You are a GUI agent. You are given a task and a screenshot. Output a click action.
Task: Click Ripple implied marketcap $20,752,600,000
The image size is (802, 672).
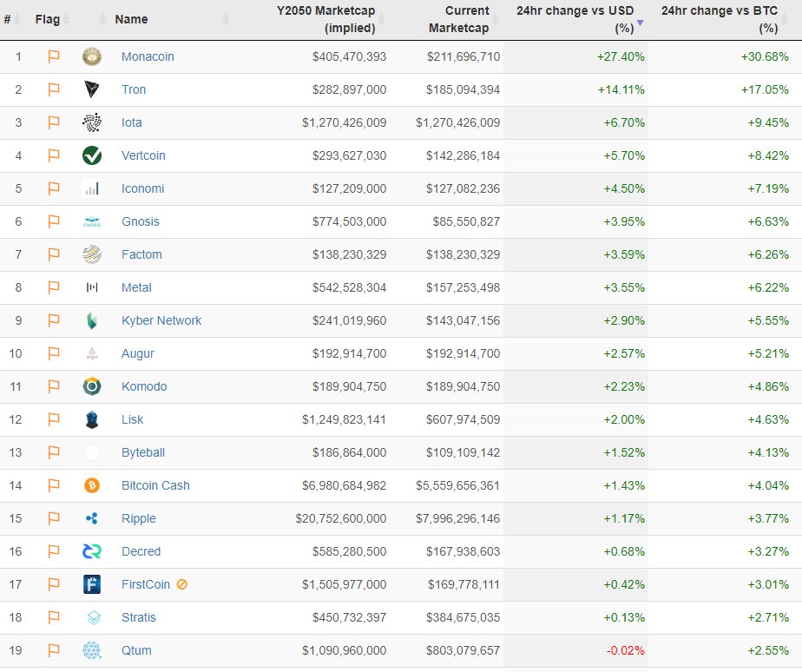[340, 518]
